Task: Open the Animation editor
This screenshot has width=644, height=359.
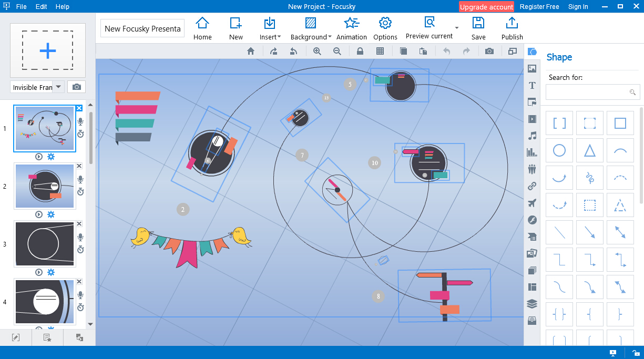Action: [352, 28]
